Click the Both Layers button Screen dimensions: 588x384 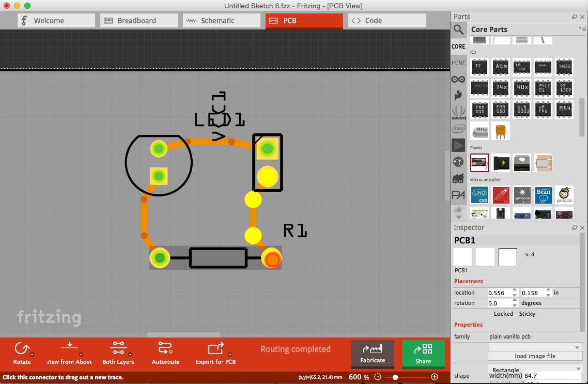[x=118, y=354]
